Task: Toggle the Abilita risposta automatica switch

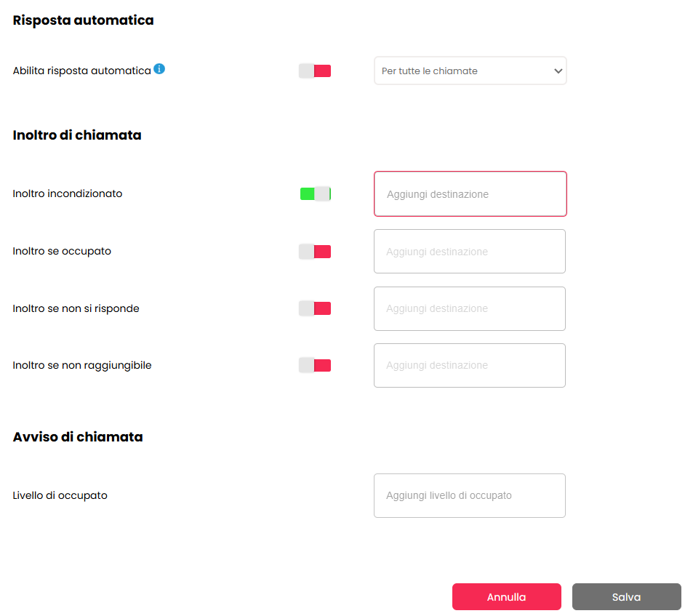Action: click(315, 71)
